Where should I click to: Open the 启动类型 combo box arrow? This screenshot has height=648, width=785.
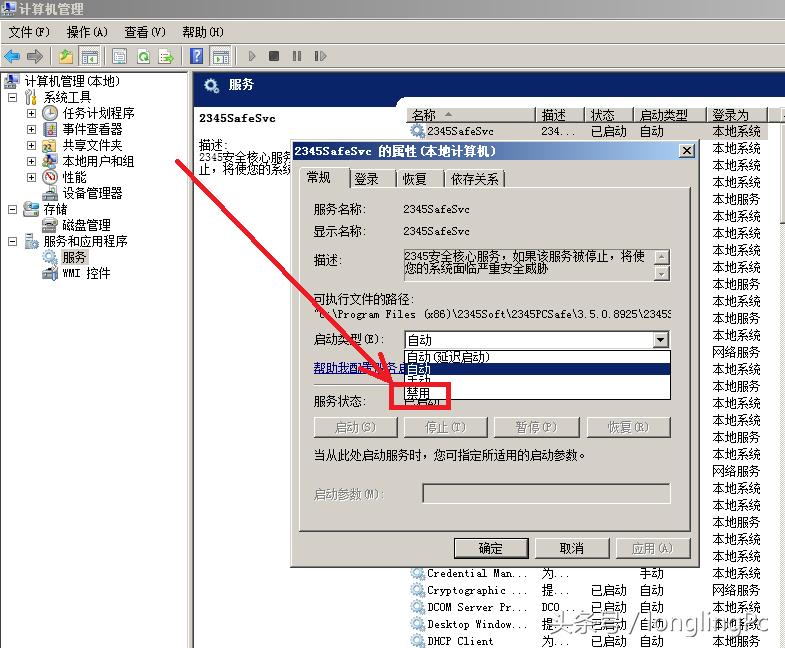[661, 340]
